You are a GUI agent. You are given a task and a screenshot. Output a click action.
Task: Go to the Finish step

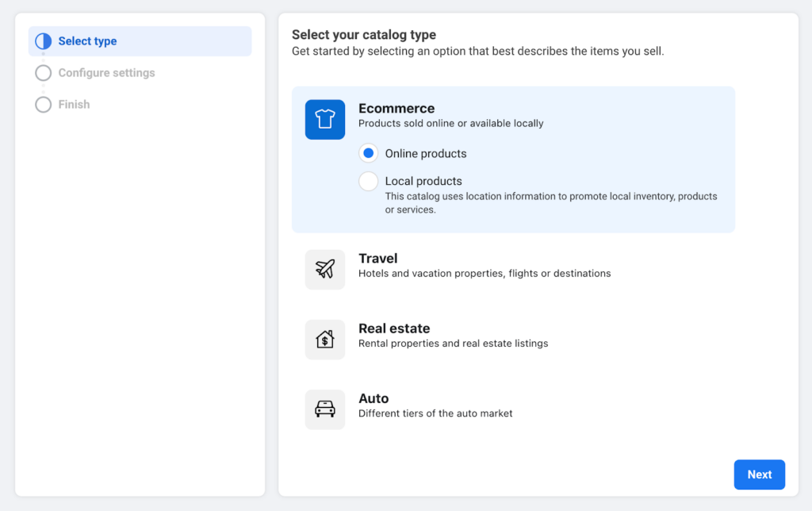(x=74, y=104)
